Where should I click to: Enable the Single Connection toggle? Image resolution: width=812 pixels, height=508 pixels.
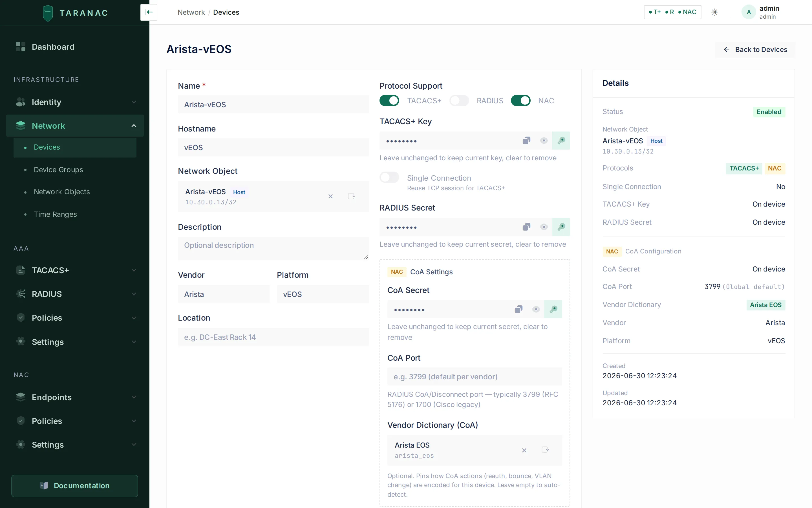coord(389,177)
